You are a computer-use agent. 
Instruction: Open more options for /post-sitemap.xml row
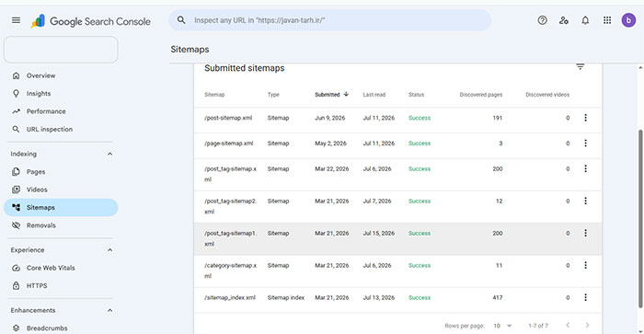click(585, 118)
